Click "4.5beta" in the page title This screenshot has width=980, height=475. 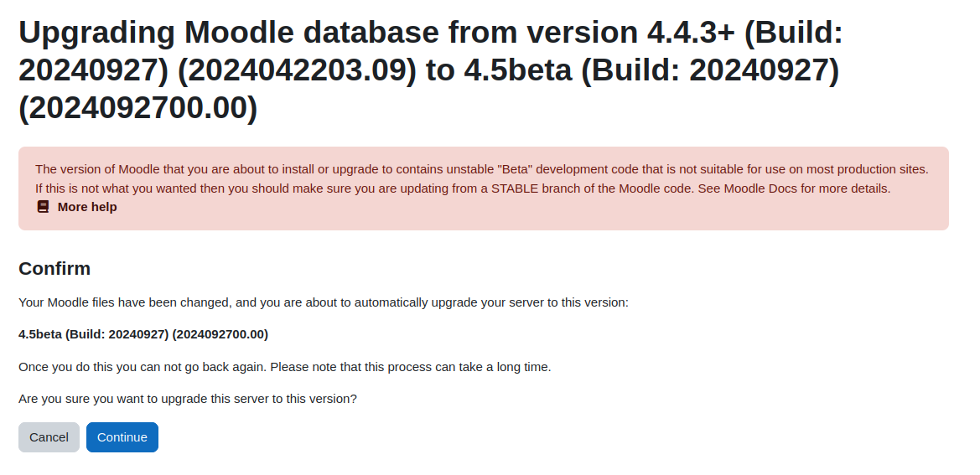point(517,70)
